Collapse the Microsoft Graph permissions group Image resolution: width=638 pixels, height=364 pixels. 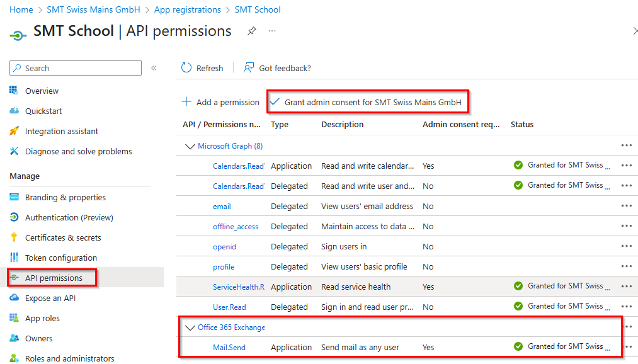click(x=190, y=146)
